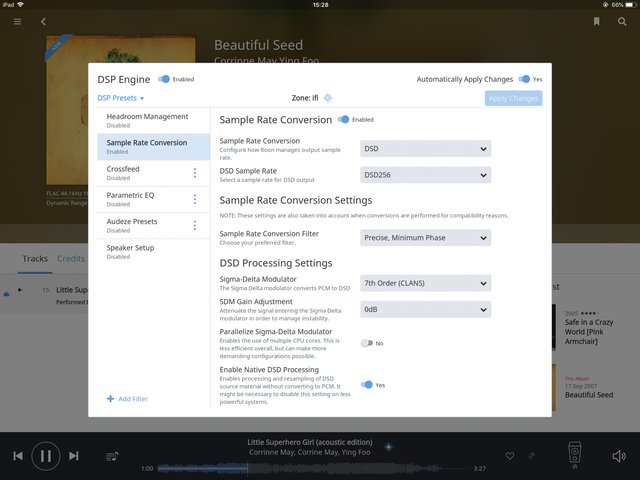Open the search magnifier icon
This screenshot has width=640, height=480.
tap(622, 21)
